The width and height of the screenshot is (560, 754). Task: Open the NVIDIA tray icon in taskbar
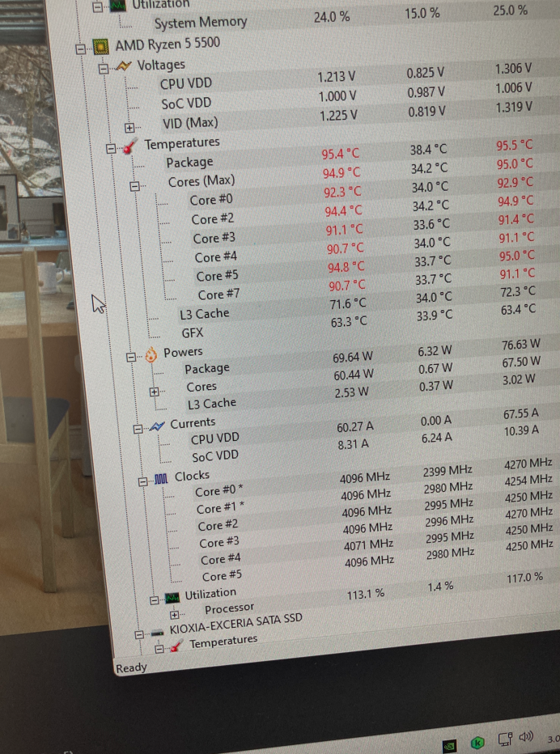(x=449, y=746)
